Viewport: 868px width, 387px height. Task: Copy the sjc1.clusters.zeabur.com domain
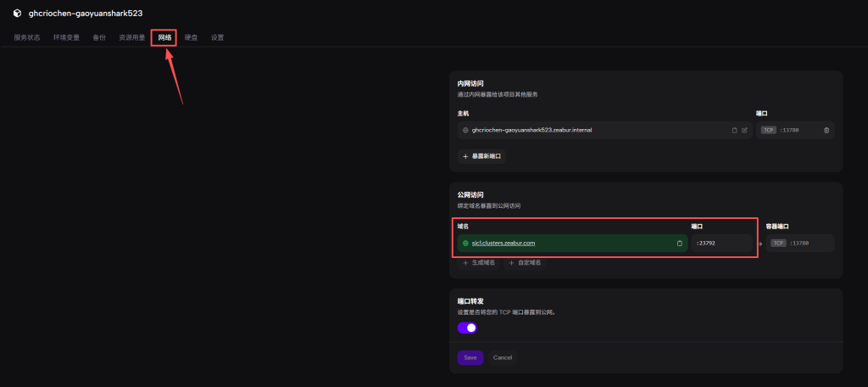pyautogui.click(x=679, y=244)
